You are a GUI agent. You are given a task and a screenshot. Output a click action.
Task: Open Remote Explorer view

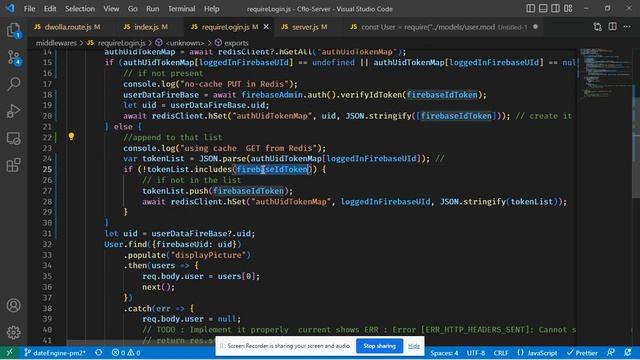(x=13, y=138)
